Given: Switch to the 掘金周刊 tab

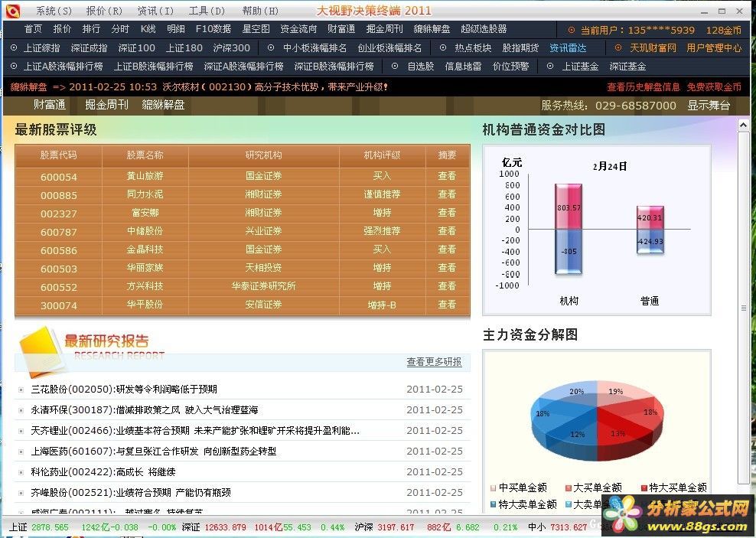Looking at the screenshot, I should (106, 105).
